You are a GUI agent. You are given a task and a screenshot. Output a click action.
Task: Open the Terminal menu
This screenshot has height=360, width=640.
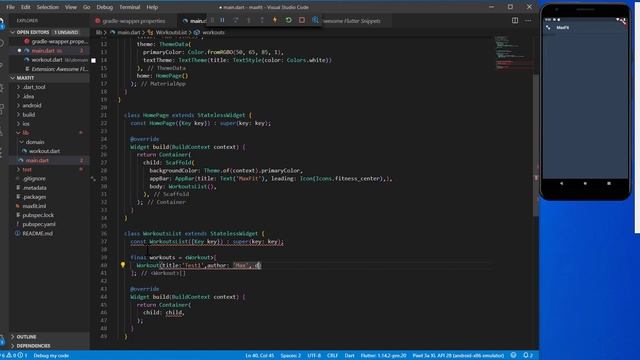(130, 7)
